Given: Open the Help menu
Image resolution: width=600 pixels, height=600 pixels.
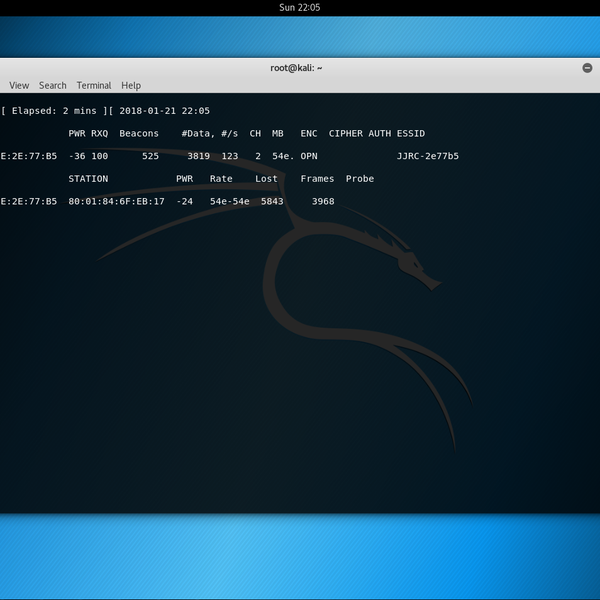Looking at the screenshot, I should 131,85.
